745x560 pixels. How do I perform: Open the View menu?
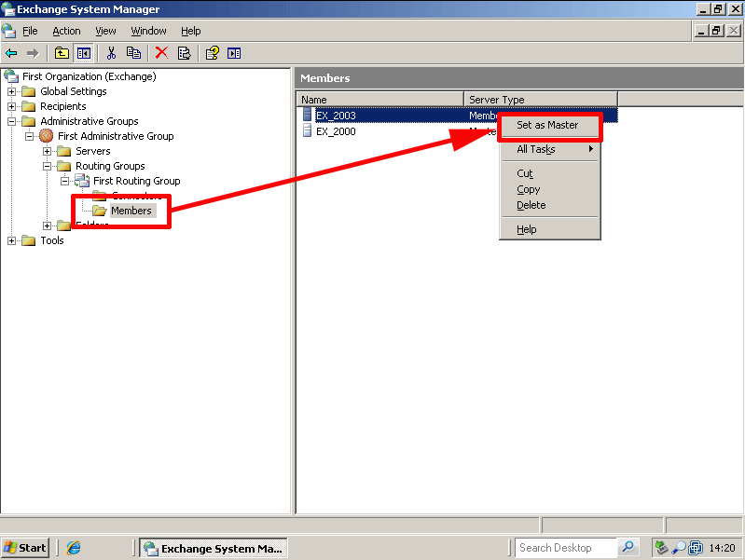[x=105, y=31]
